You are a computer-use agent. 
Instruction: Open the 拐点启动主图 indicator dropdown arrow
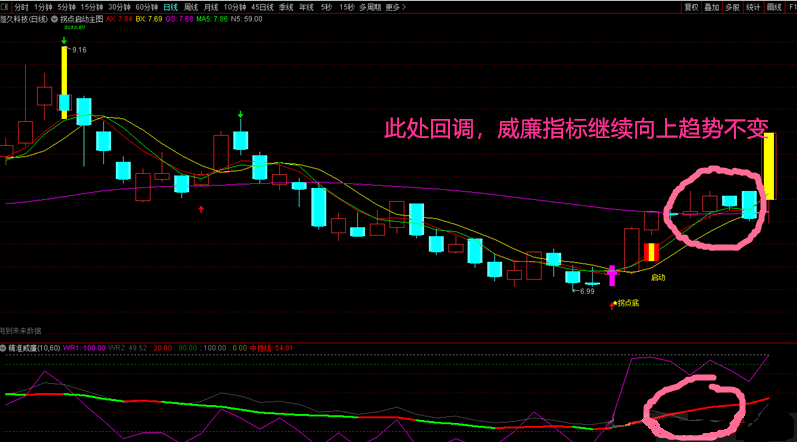point(54,19)
